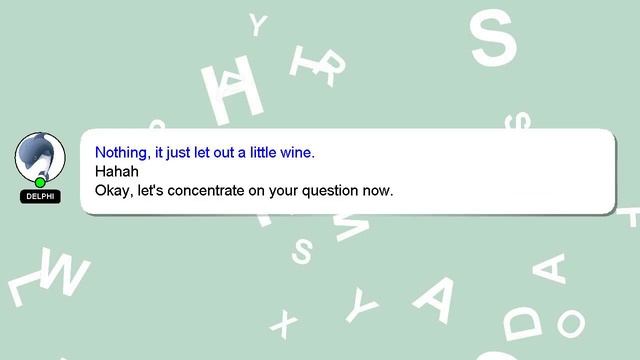Click the black DELPHI name label

tap(40, 196)
